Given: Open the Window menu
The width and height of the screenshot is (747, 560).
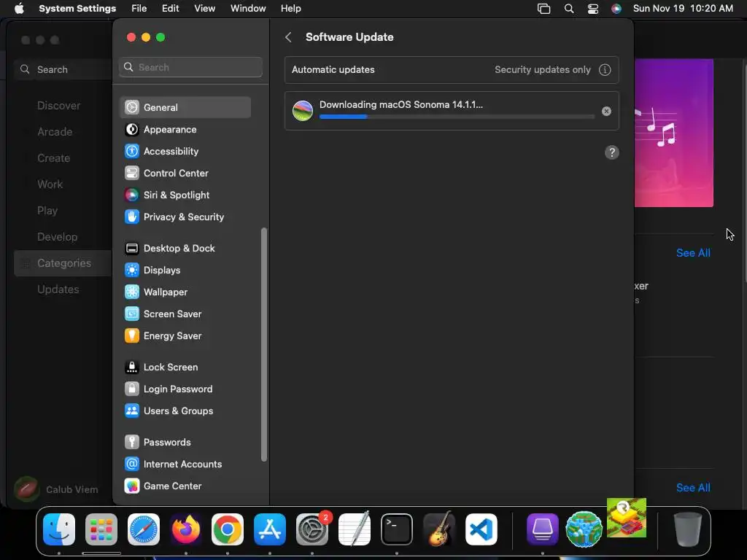Looking at the screenshot, I should [248, 9].
